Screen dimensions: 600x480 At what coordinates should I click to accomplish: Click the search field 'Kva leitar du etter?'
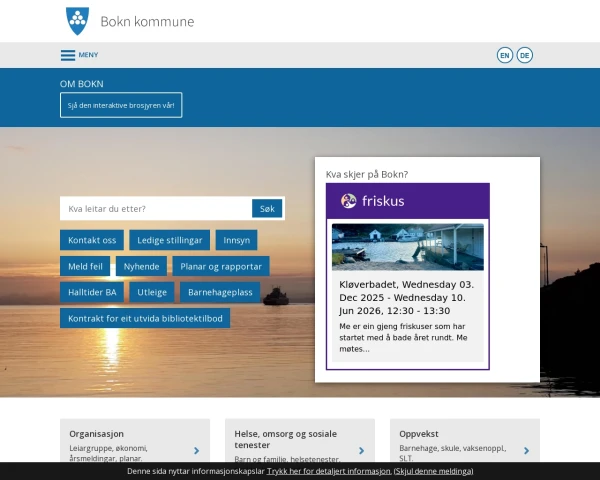point(155,209)
